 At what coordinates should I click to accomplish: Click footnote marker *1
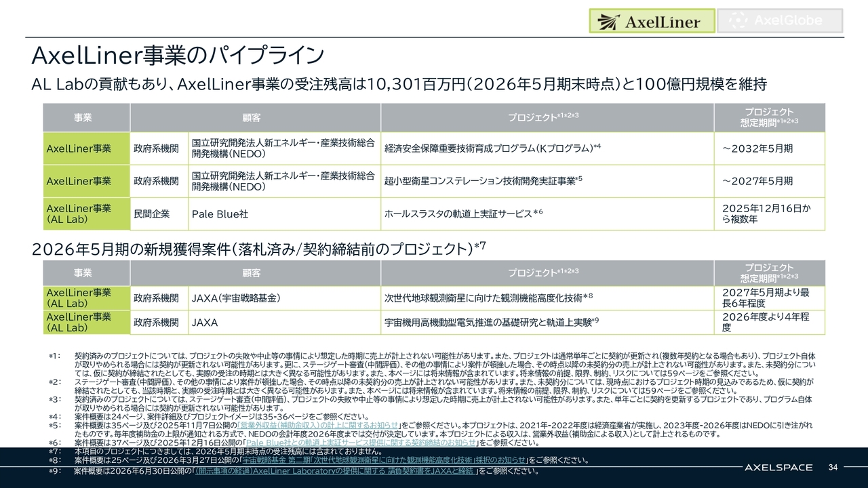click(54, 355)
